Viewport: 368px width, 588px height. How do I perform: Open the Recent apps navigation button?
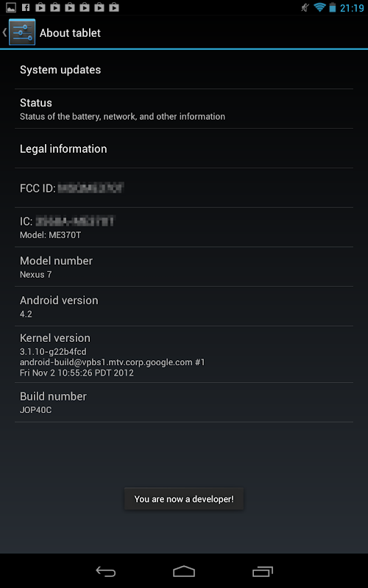263,571
